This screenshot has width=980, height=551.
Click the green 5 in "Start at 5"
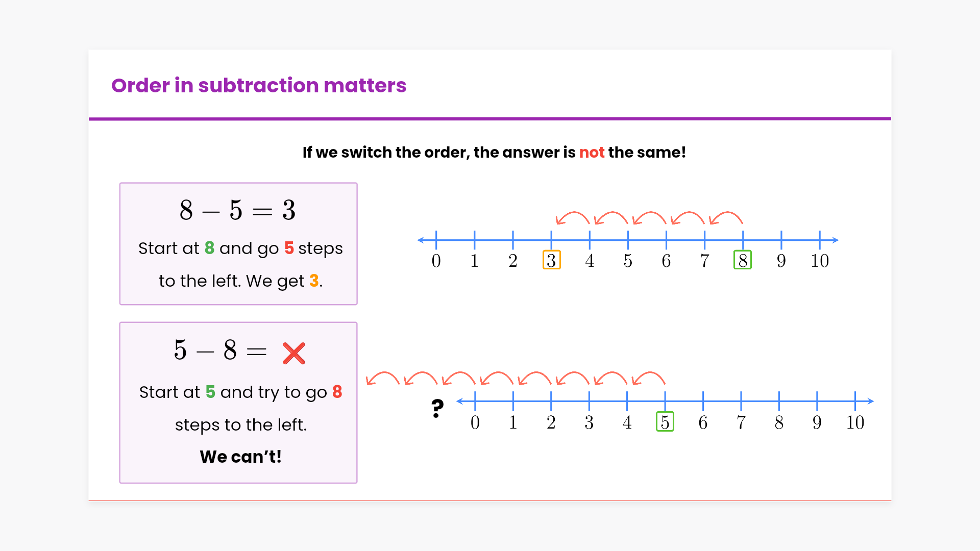210,392
